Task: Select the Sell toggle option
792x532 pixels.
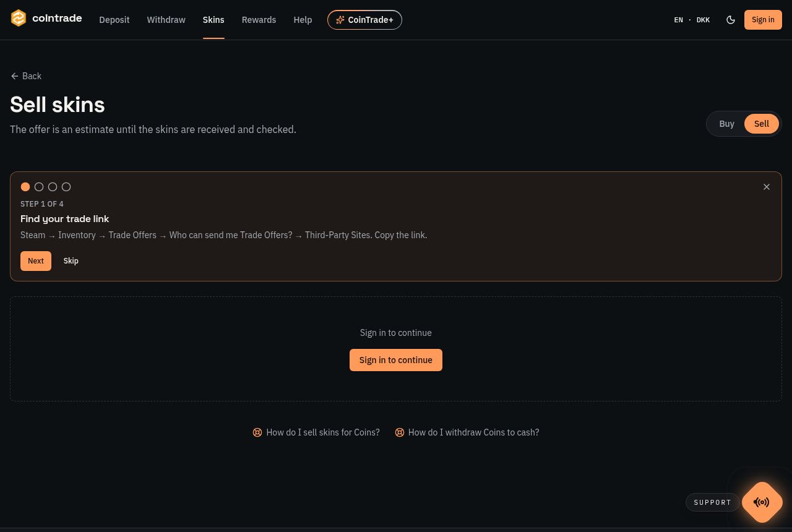Action: pyautogui.click(x=762, y=124)
